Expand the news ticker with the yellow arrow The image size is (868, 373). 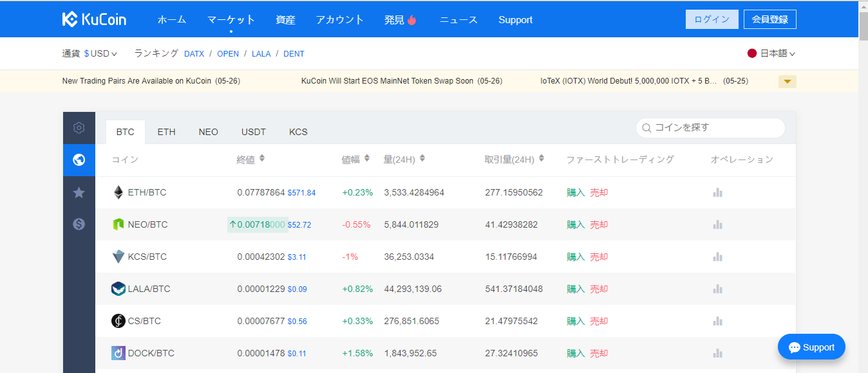788,82
